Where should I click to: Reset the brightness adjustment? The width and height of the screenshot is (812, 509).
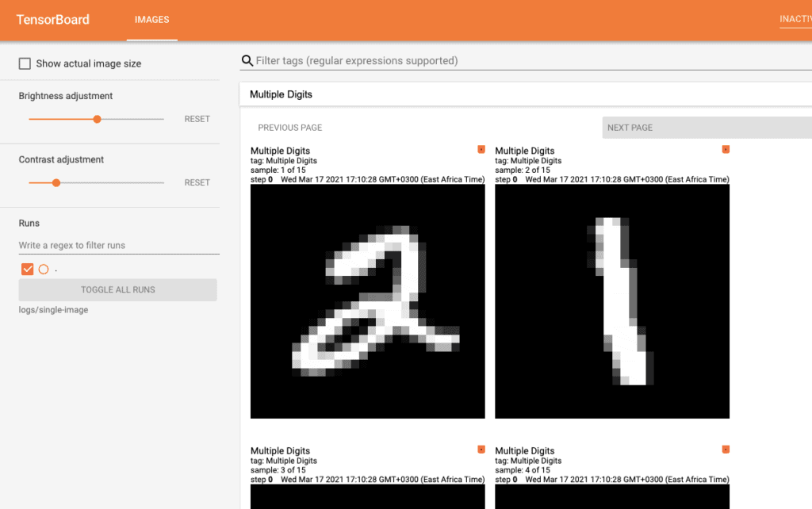(197, 119)
